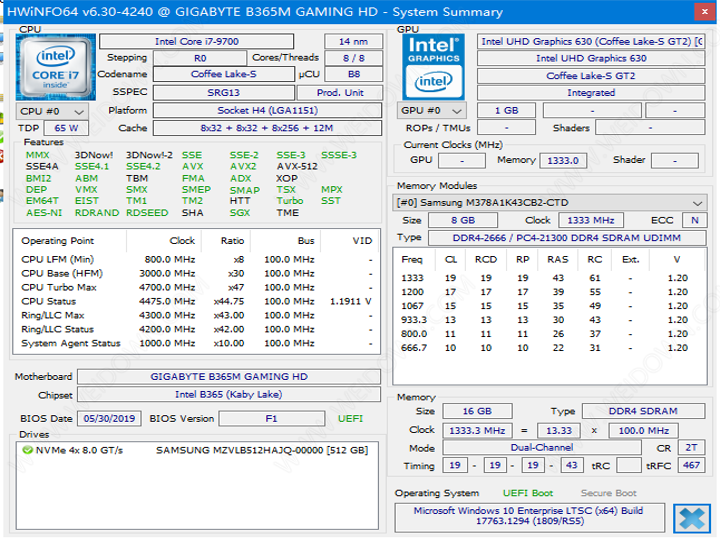Click the DDR4 SDRAM memory type field
This screenshot has width=720, height=540.
(x=643, y=411)
